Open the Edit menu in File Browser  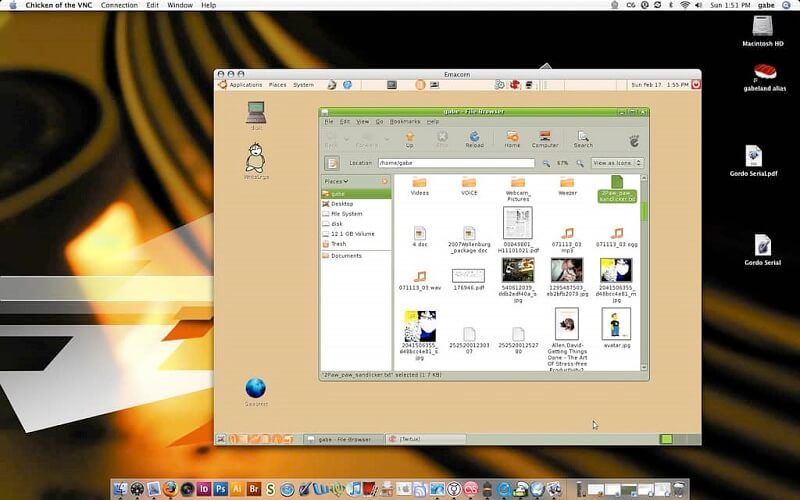pos(345,121)
